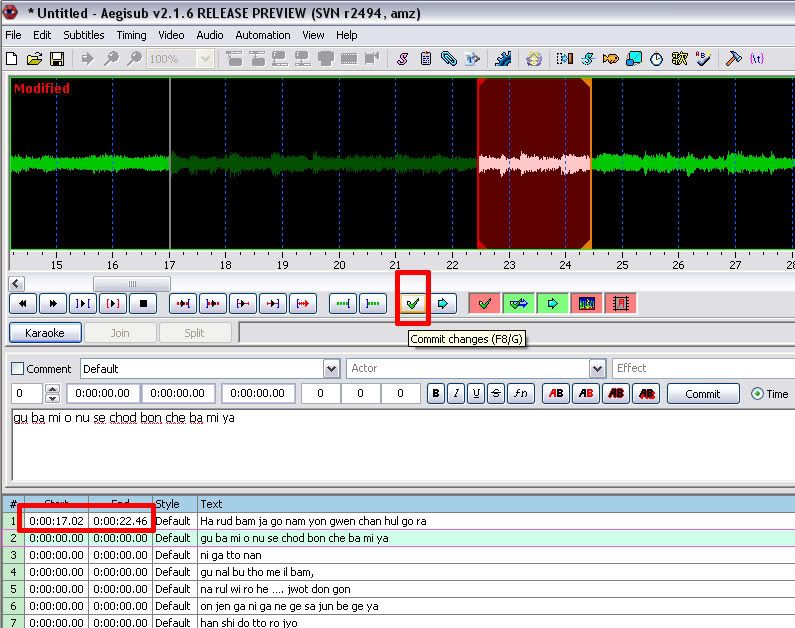Open the Actor dropdown list

[x=597, y=369]
